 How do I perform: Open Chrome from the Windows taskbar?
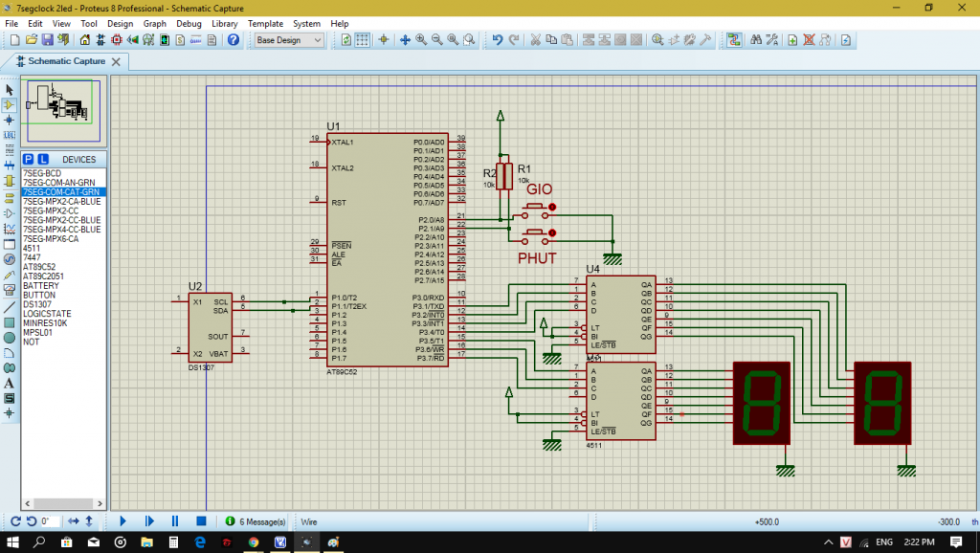point(254,542)
